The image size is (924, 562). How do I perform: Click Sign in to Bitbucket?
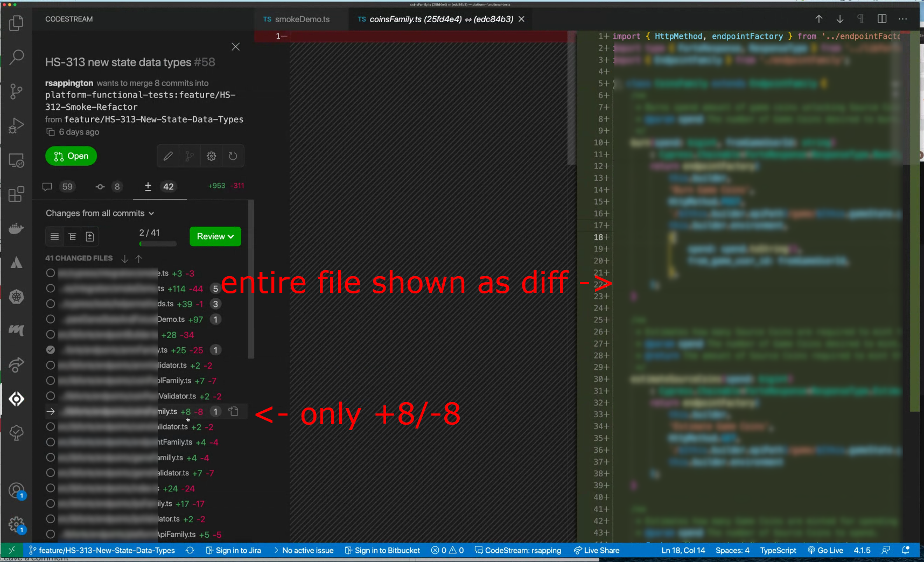click(x=383, y=550)
